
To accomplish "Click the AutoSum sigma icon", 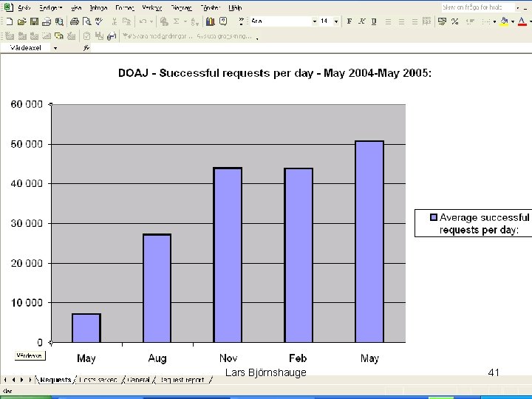I will tap(176, 21).
